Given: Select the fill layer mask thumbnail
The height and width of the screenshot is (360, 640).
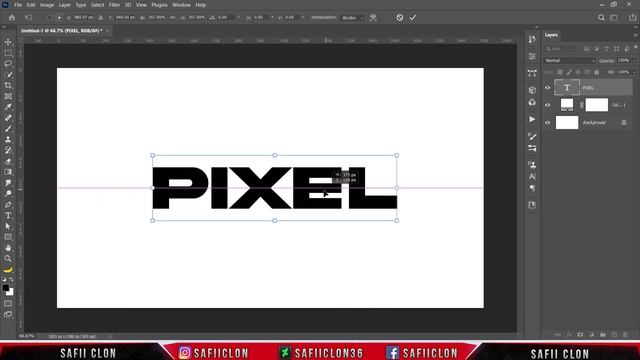Looking at the screenshot, I should point(597,105).
